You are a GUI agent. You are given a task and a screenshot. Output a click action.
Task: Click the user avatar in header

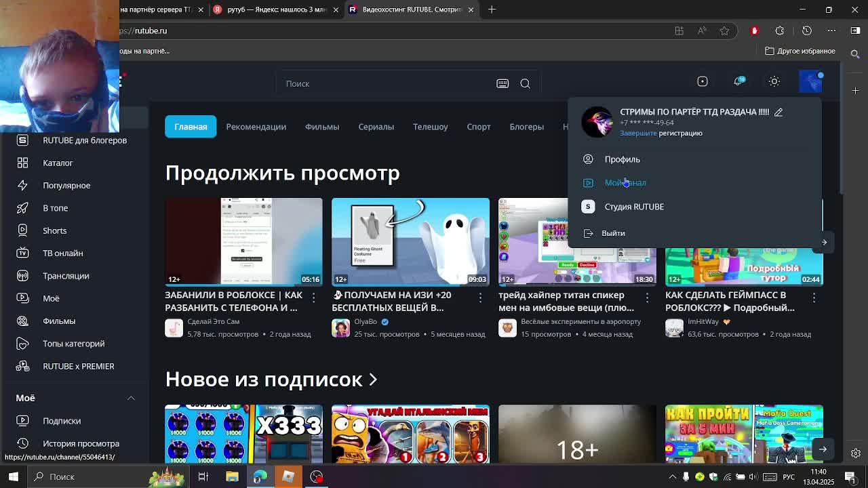coord(810,81)
